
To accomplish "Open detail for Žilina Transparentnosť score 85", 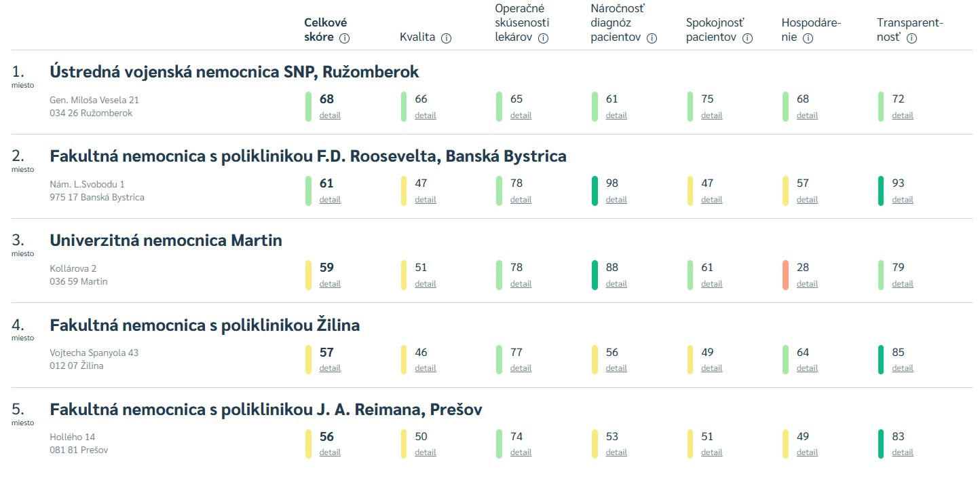I will (x=903, y=368).
